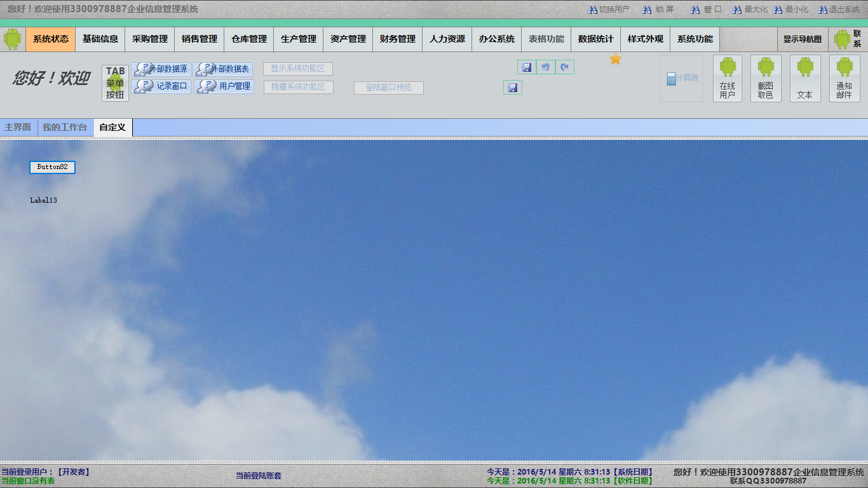Screen dimensions: 868x488
Task: Click the 截图取色 screenshot color picker icon
Action: 765,78
